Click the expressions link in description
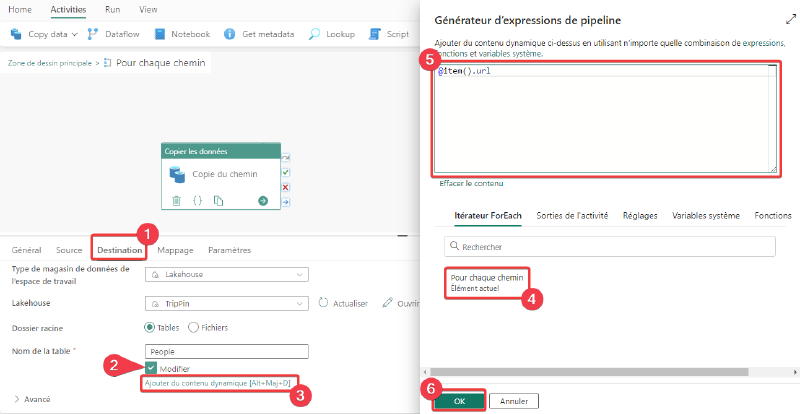This screenshot has width=800, height=414. pos(761,44)
